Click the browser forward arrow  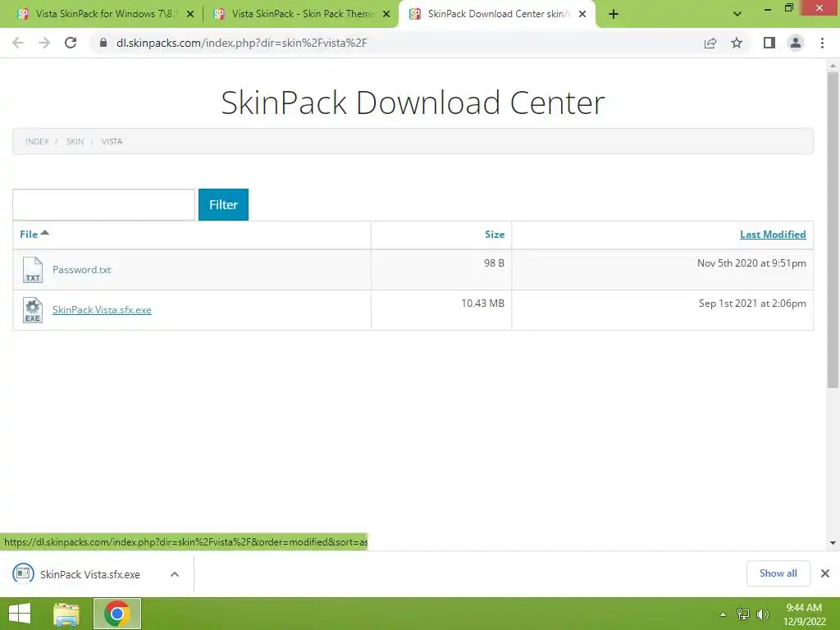(44, 43)
